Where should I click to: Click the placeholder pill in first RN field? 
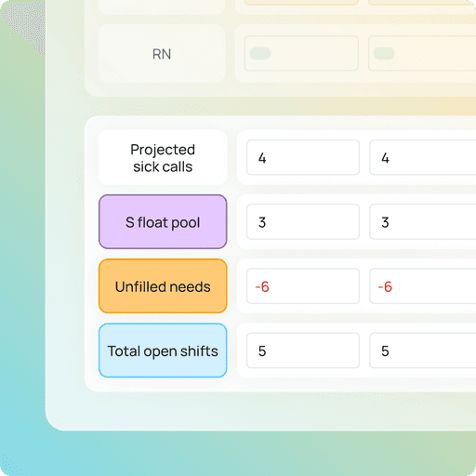pyautogui.click(x=260, y=53)
